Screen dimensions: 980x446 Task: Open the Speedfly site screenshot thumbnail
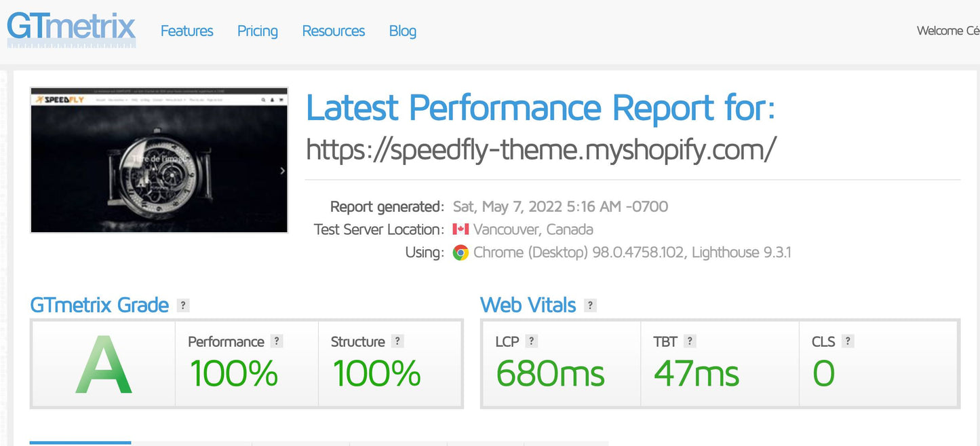[159, 160]
